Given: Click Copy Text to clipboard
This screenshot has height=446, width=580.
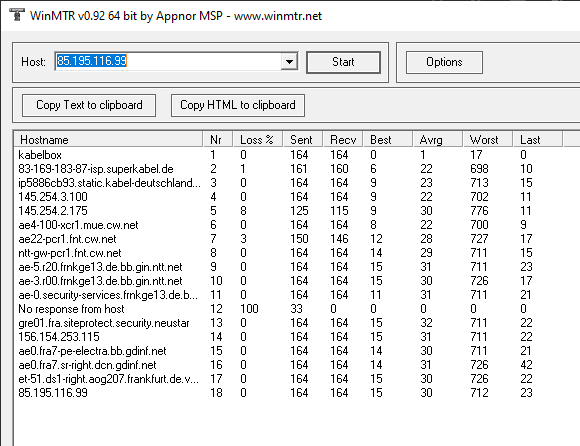Looking at the screenshot, I should [x=89, y=105].
